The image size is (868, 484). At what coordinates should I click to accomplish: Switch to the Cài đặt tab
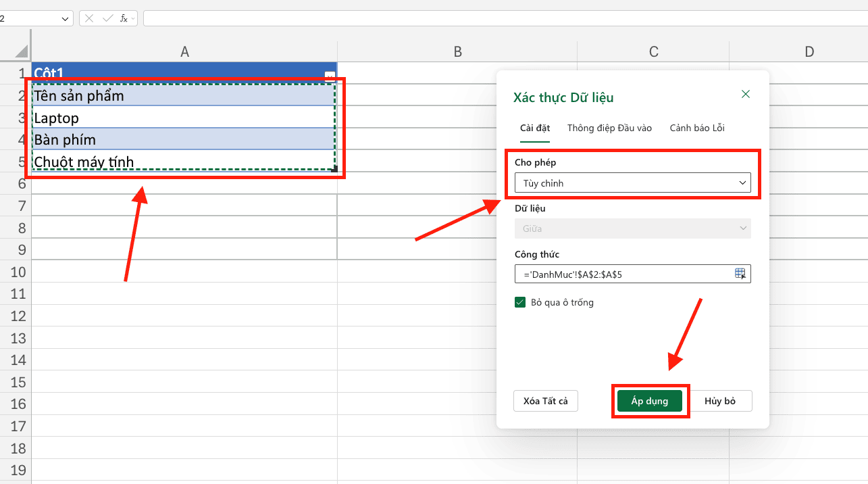click(535, 128)
